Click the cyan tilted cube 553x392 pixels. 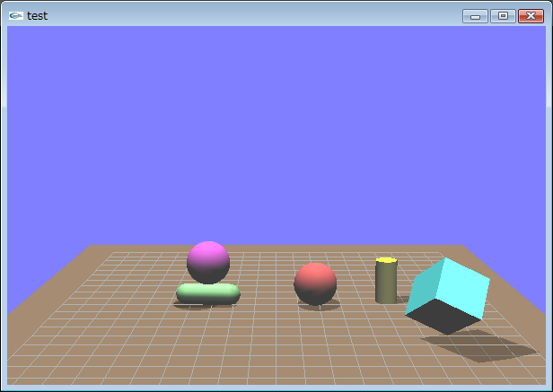(447, 296)
